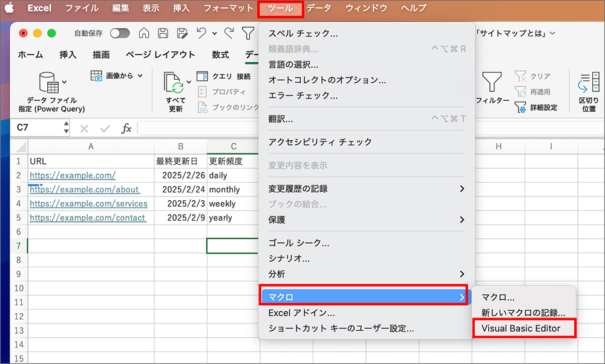Image resolution: width=605 pixels, height=364 pixels.
Task: Click the large フィルター funnel icon
Action: (492, 82)
